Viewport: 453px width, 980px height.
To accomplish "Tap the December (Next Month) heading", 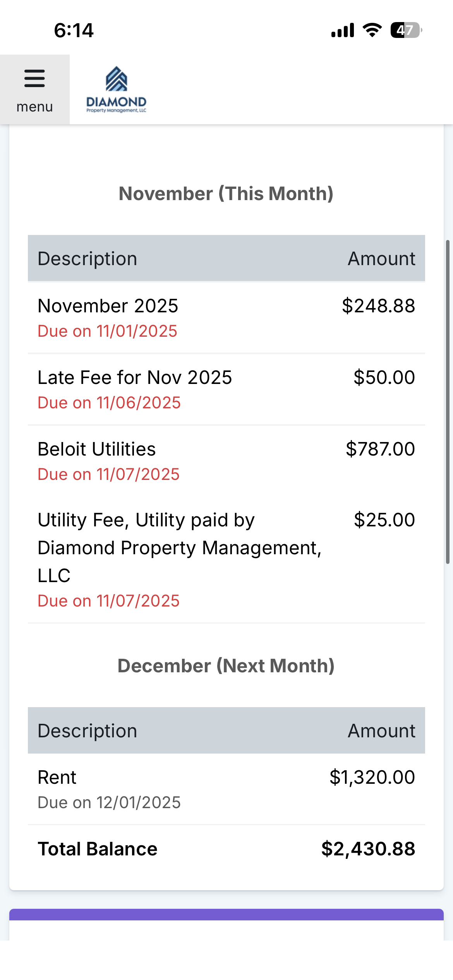I will [226, 666].
